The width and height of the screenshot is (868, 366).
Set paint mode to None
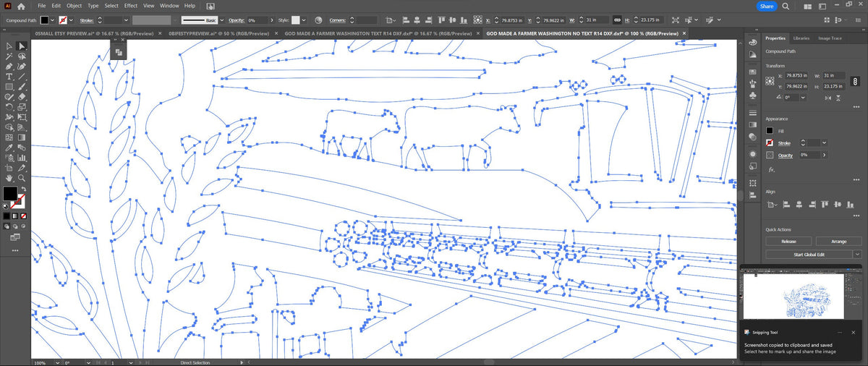pos(24,216)
